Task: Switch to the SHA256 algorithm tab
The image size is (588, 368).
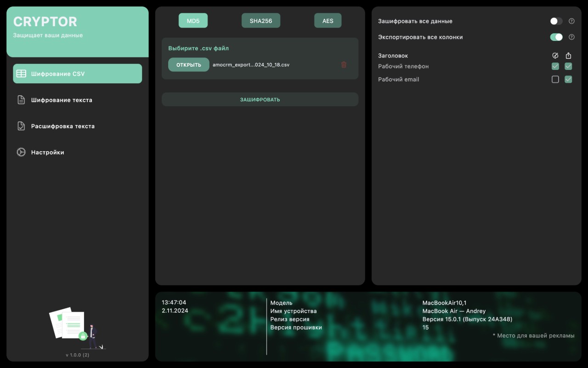Action: coord(261,21)
